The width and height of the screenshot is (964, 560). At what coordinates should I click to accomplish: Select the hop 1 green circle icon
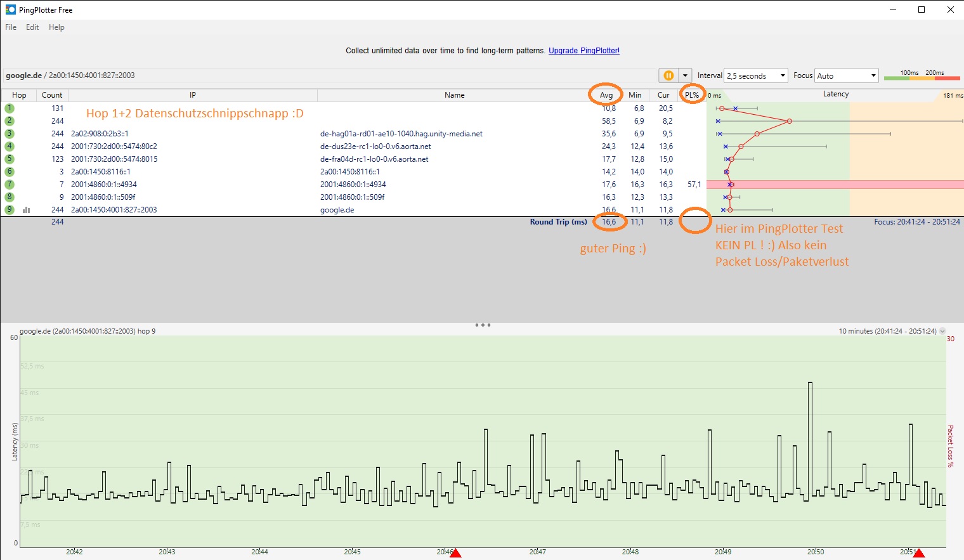[x=10, y=108]
